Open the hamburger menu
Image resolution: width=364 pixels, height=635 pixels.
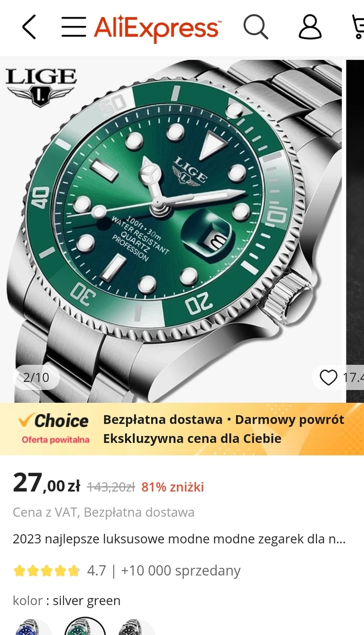(74, 26)
